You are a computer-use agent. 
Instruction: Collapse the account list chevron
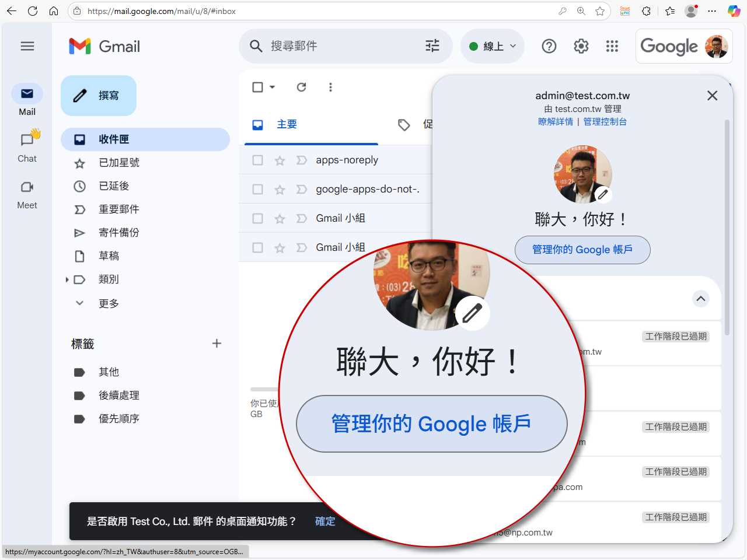(x=701, y=299)
